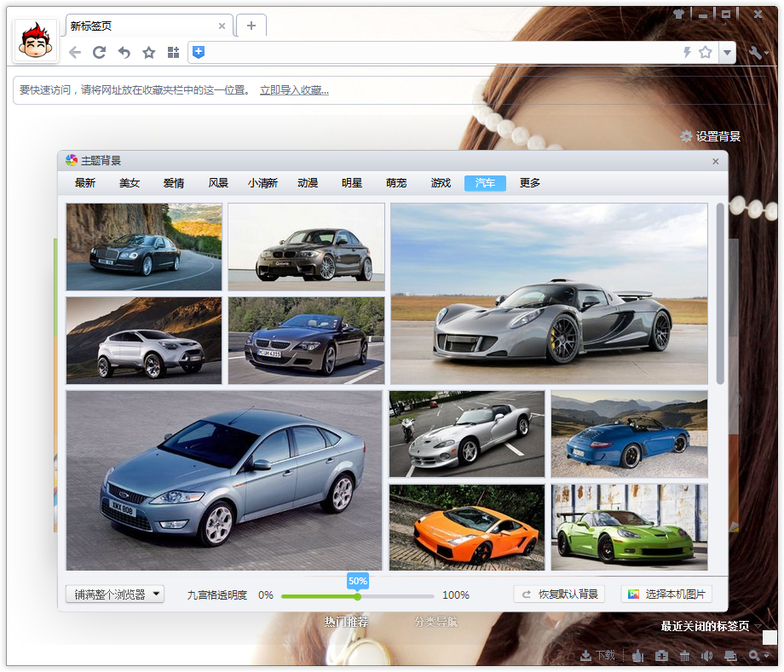Select the 汽车 category tab
The height and width of the screenshot is (672, 784).
point(485,183)
